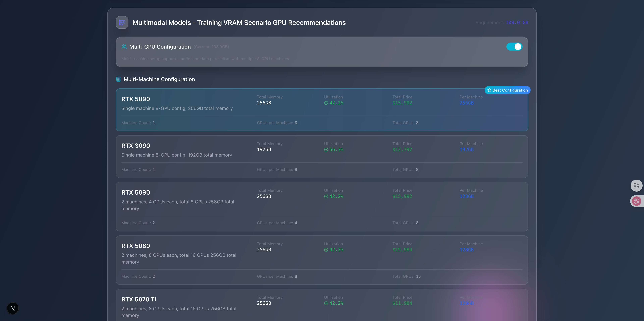644x321 pixels.
Task: Click the check icon in RTX 5080 utilization
Action: tap(326, 250)
